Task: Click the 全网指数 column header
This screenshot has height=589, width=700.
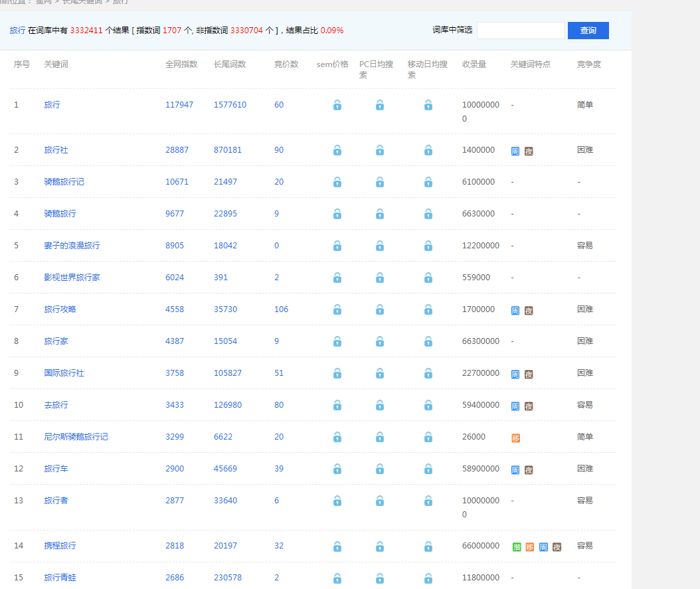Action: tap(181, 64)
